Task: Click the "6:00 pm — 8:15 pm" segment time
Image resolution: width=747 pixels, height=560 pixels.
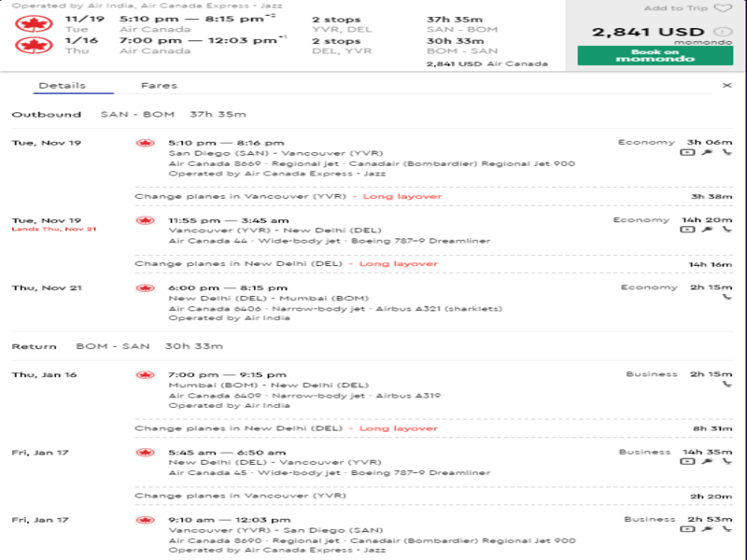Action: pyautogui.click(x=228, y=288)
